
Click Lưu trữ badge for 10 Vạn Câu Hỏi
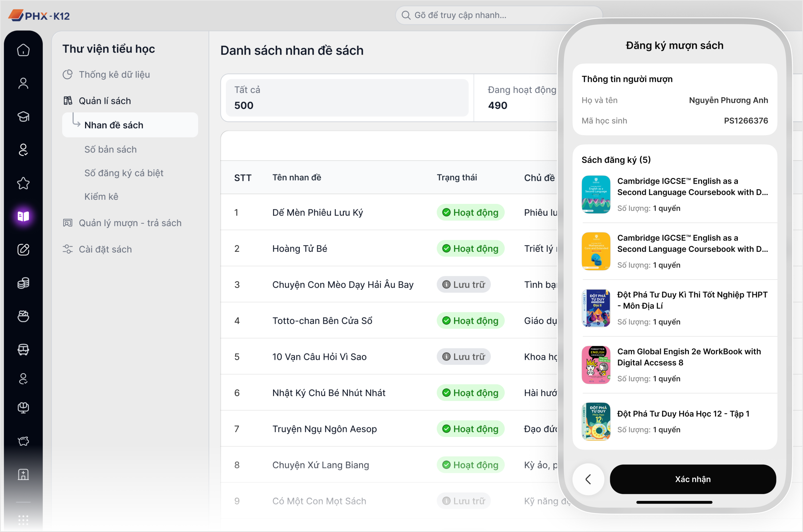(x=463, y=357)
